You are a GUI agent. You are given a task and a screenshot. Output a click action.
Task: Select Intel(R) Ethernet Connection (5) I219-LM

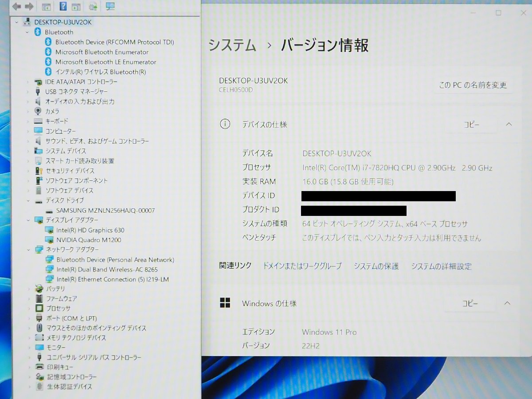tap(113, 279)
